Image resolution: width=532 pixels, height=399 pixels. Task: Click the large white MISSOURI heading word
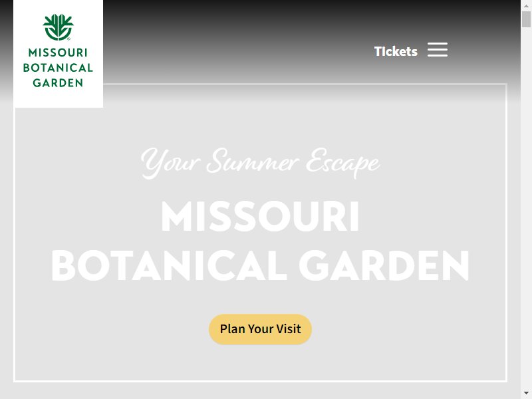(x=260, y=217)
